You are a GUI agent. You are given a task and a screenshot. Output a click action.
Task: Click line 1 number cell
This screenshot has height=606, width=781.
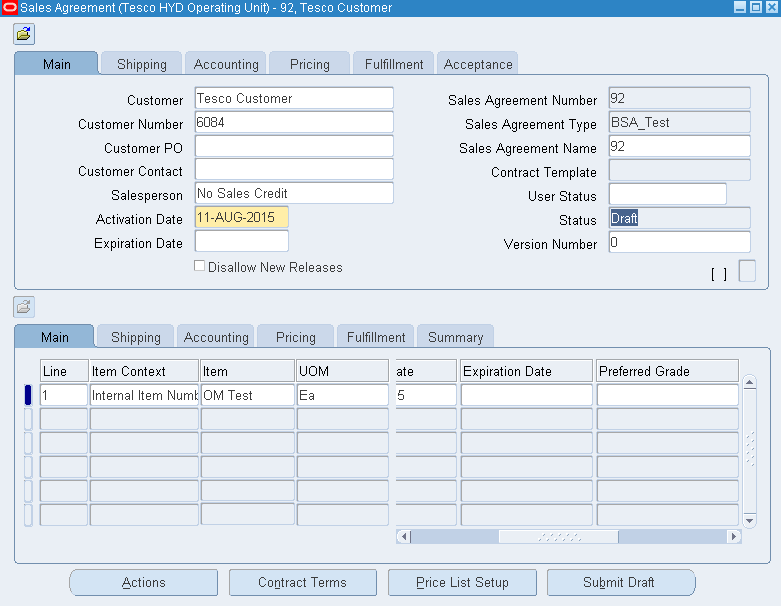(x=64, y=395)
